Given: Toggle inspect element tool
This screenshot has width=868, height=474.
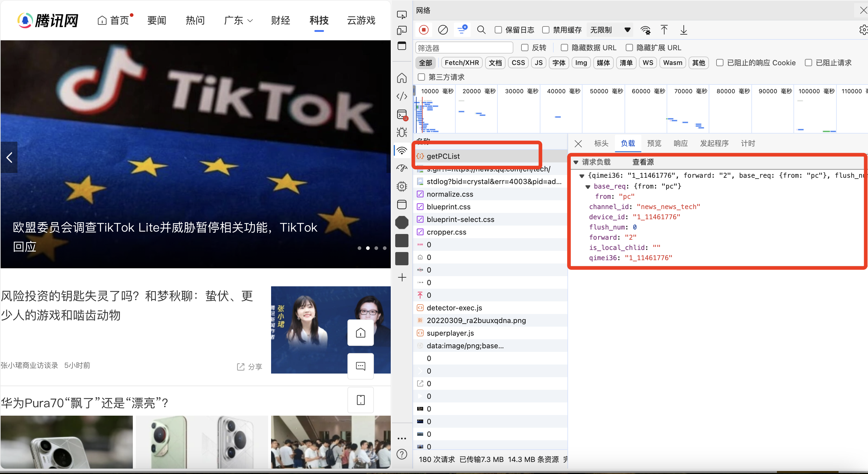Looking at the screenshot, I should [402, 15].
